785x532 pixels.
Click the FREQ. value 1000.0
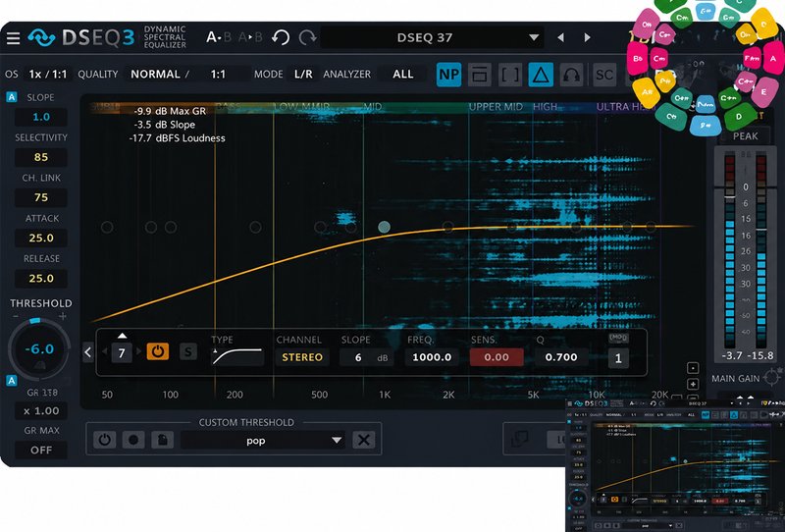[432, 357]
